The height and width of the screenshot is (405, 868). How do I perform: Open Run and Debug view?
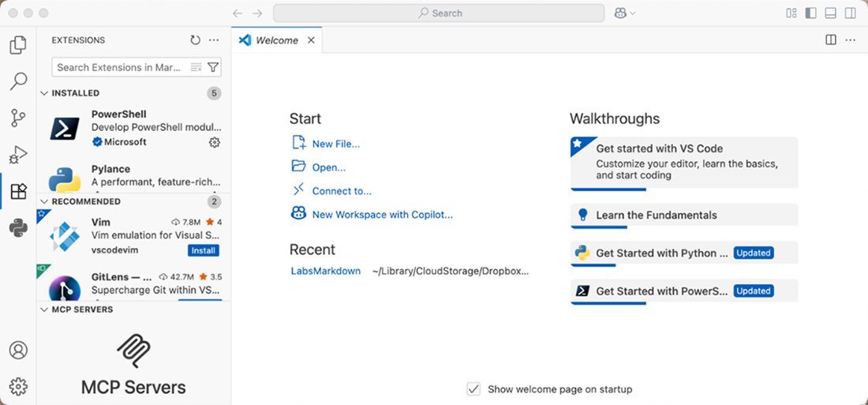[18, 155]
